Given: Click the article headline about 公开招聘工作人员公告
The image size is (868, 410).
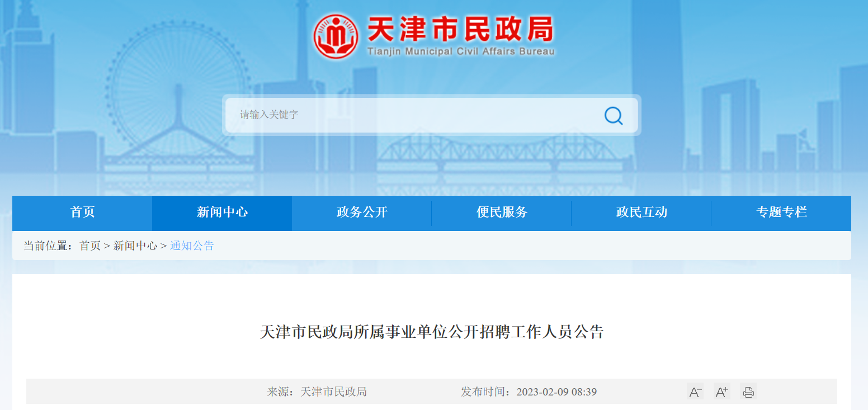Looking at the screenshot, I should point(432,332).
